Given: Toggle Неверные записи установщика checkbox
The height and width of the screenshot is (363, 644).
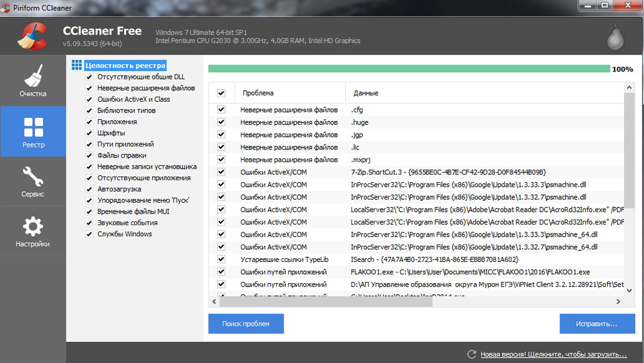Looking at the screenshot, I should coord(89,167).
